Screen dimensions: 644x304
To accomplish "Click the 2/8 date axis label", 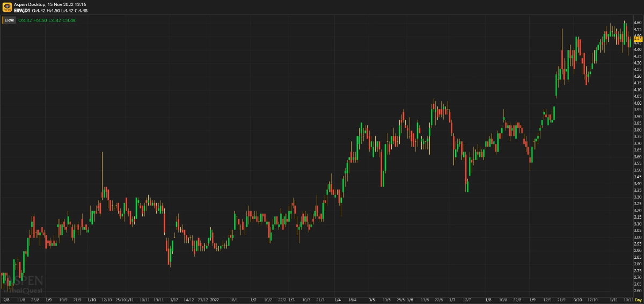I will coord(6,300).
